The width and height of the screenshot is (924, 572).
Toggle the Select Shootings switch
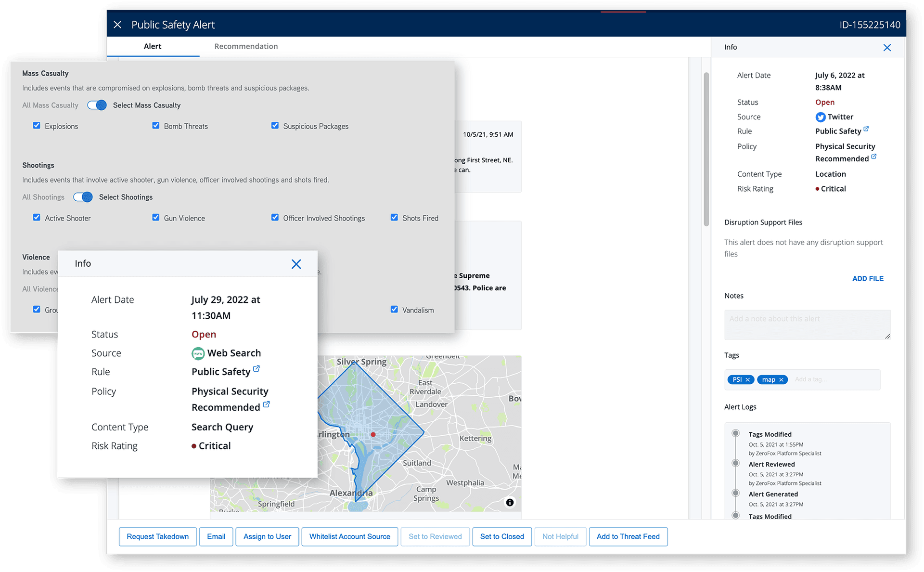coord(83,197)
